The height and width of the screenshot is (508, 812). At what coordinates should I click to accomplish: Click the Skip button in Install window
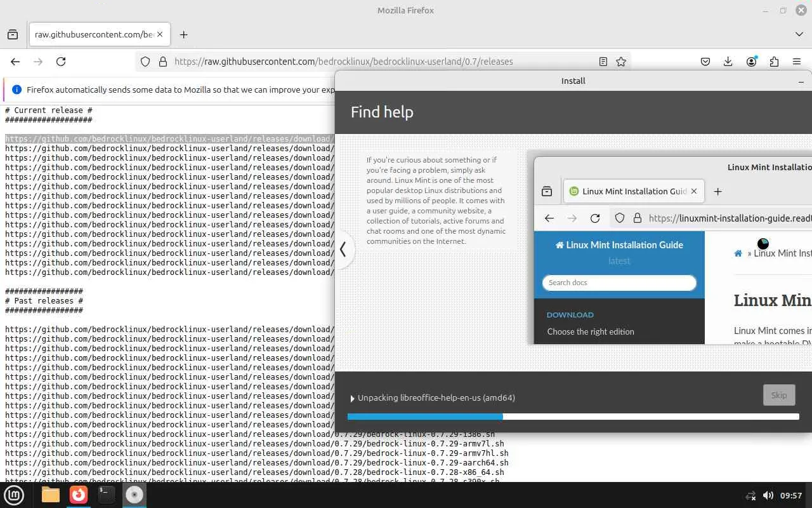pyautogui.click(x=778, y=395)
